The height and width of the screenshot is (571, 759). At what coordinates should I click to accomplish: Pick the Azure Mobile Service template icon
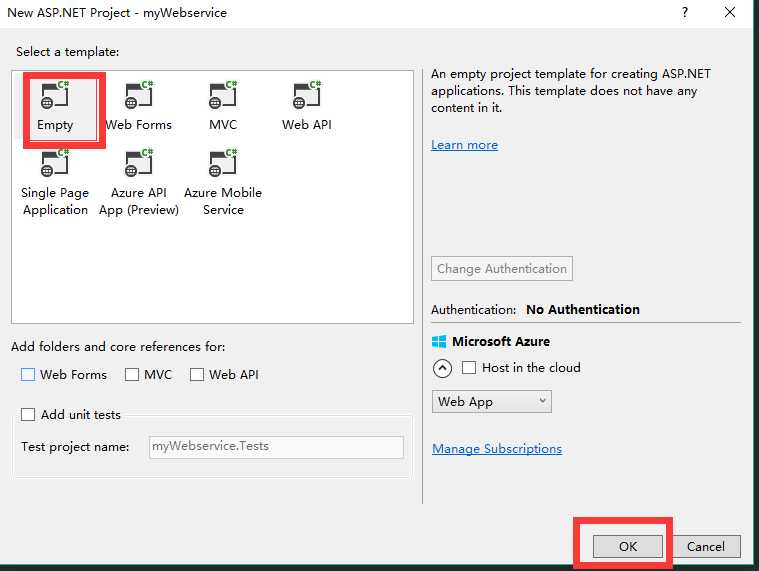pos(223,163)
